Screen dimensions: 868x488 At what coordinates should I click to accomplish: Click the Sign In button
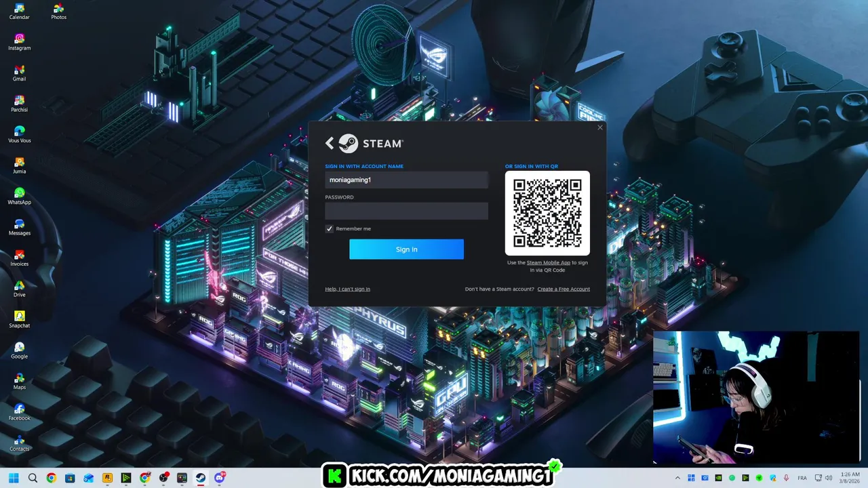(406, 249)
